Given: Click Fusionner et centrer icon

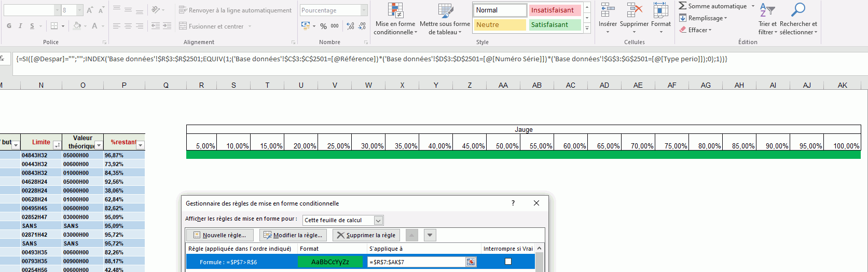Looking at the screenshot, I should tap(183, 26).
